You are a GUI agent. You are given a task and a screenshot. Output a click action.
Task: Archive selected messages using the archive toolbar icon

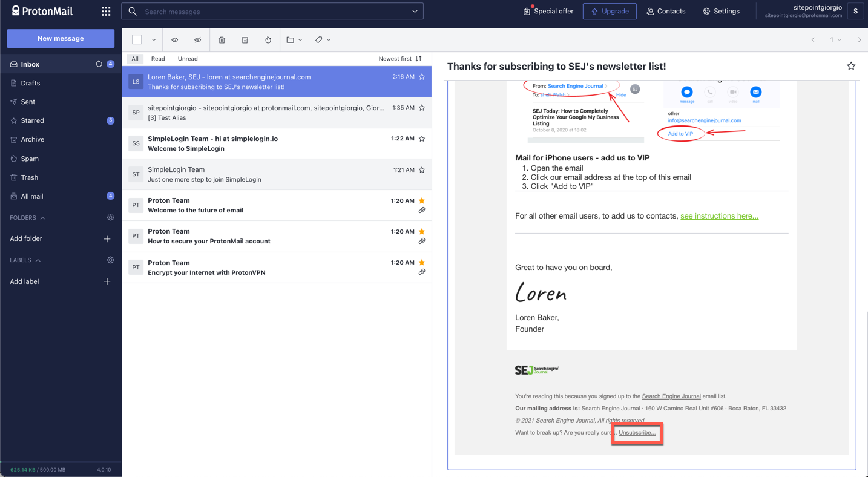tap(245, 40)
